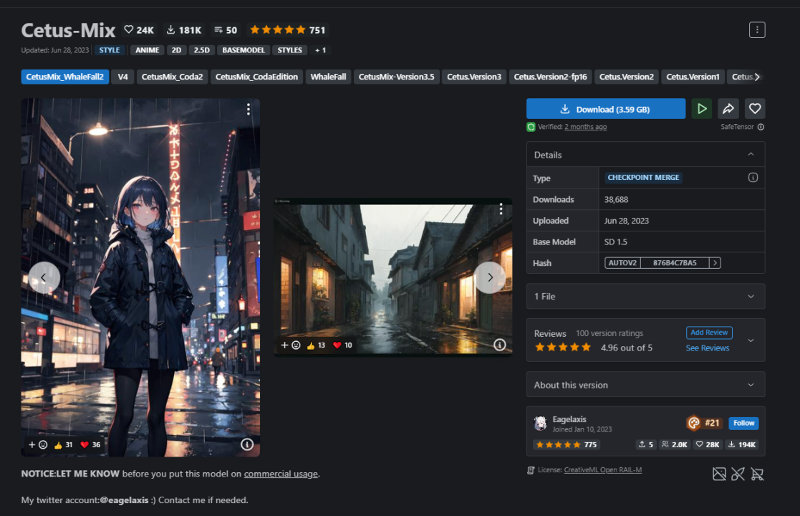Open the three-dot model options menu

pyautogui.click(x=757, y=30)
